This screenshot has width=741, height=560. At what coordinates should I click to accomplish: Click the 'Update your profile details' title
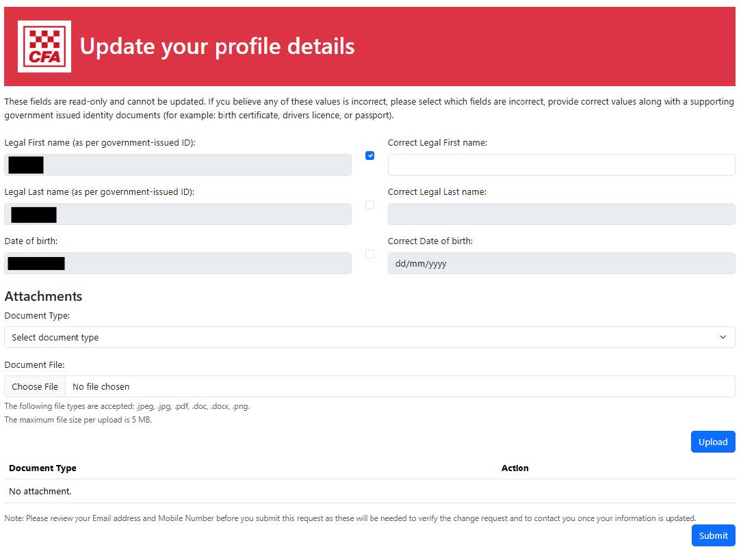click(218, 46)
